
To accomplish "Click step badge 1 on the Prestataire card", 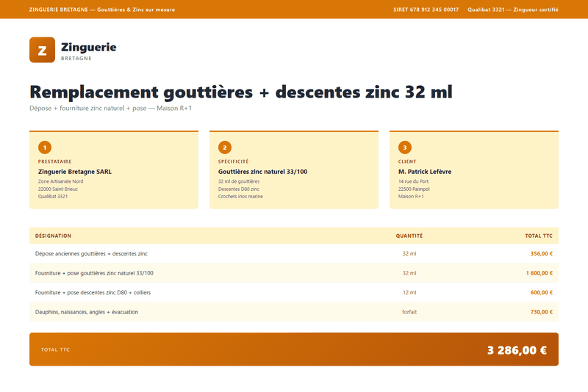I will click(45, 148).
